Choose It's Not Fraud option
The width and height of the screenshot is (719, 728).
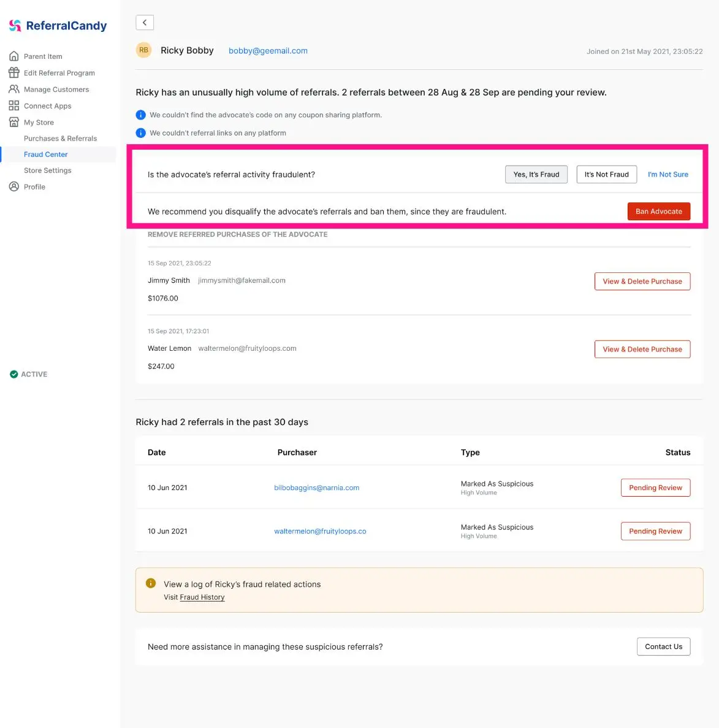(606, 174)
